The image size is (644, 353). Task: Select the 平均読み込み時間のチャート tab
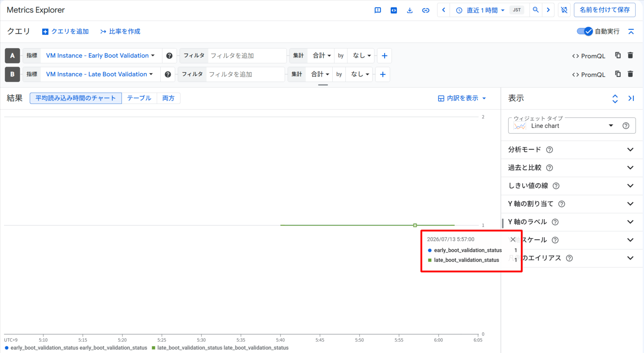click(x=76, y=98)
